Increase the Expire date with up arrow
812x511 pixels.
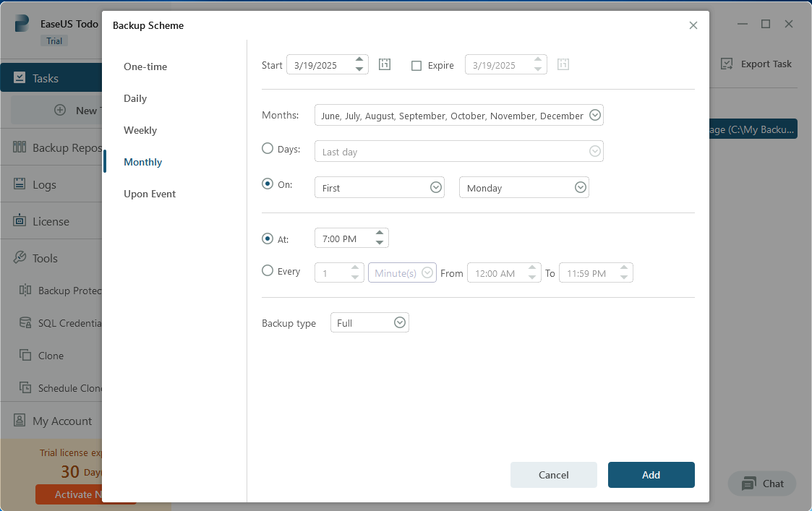[537, 60]
